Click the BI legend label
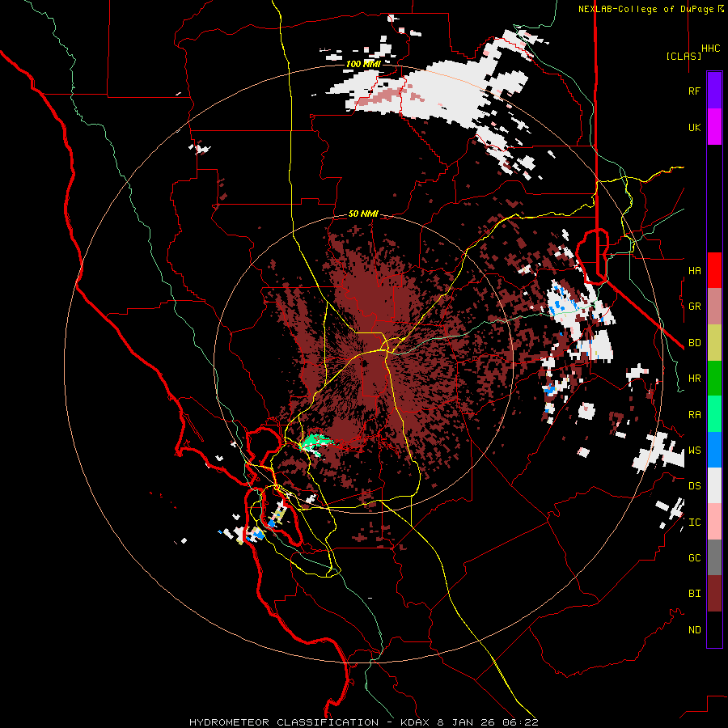The width and height of the screenshot is (728, 728). tap(694, 594)
